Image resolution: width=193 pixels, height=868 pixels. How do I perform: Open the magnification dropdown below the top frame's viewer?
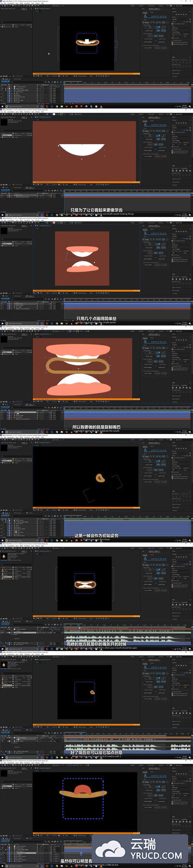(x=41, y=76)
